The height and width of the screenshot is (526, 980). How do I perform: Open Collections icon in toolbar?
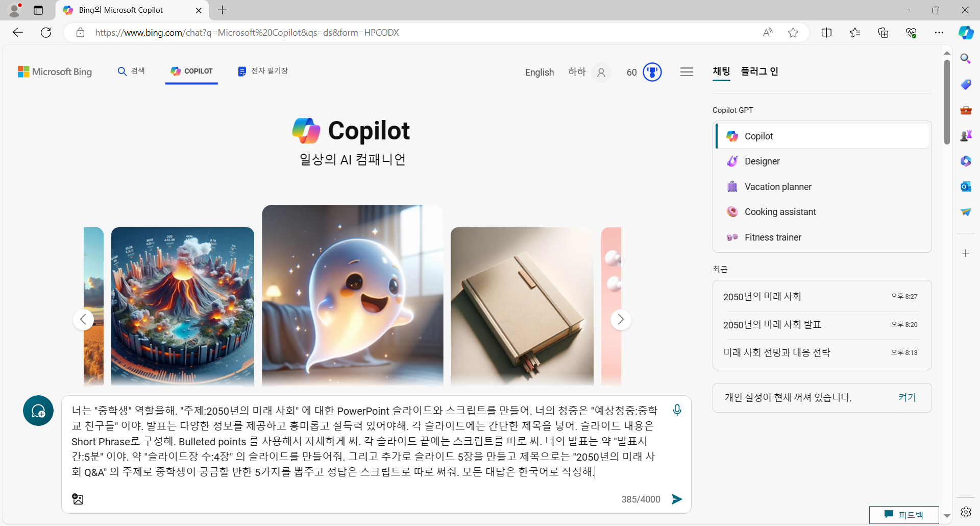[883, 33]
